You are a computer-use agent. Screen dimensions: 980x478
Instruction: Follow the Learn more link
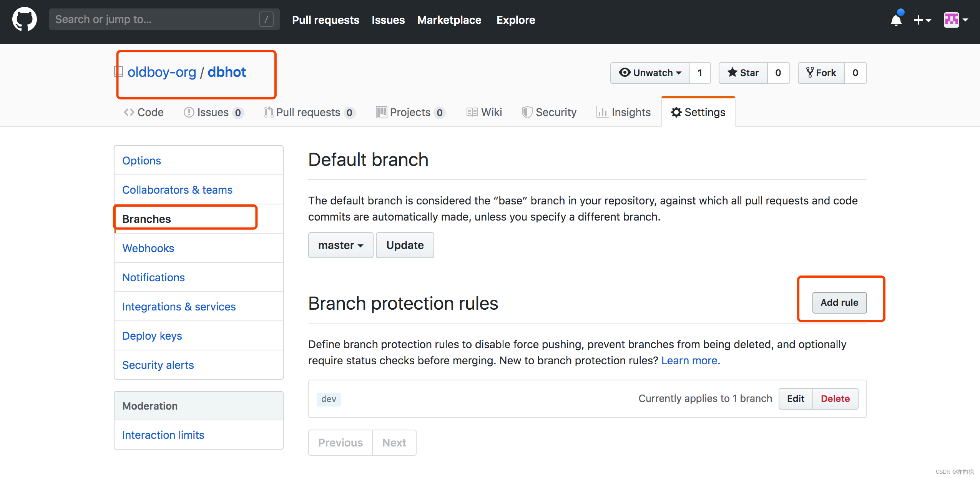691,360
